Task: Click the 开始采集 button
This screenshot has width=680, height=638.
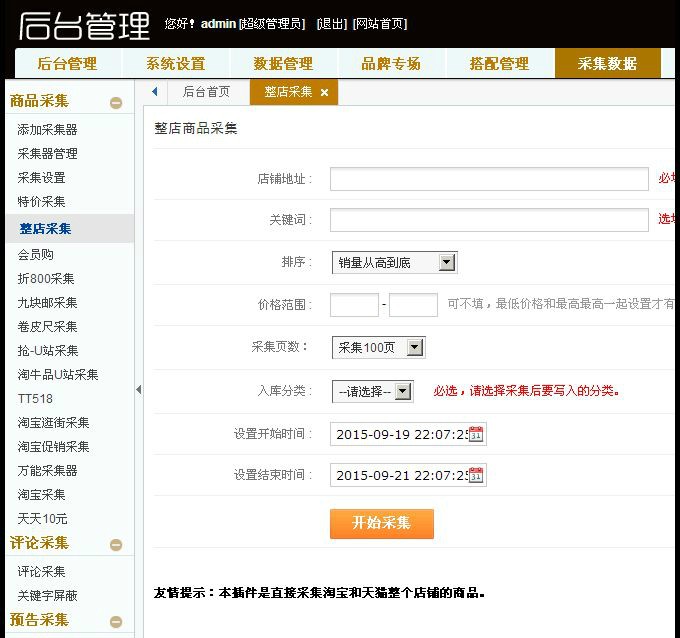Action: (x=382, y=523)
